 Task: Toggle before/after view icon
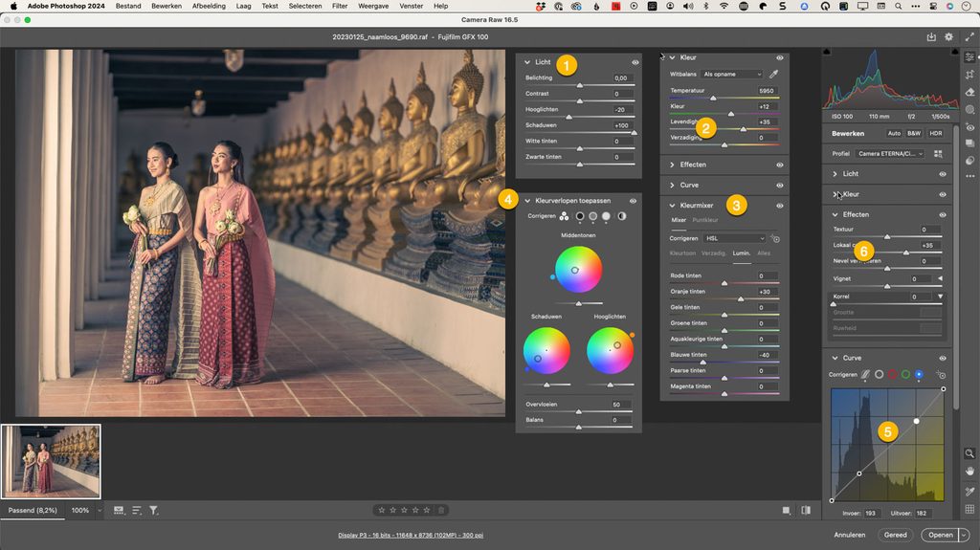pyautogui.click(x=806, y=511)
